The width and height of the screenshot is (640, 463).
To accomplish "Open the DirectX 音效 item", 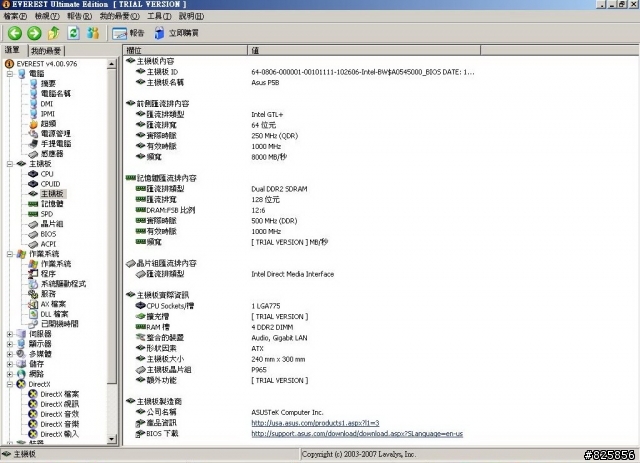I will pos(60,414).
